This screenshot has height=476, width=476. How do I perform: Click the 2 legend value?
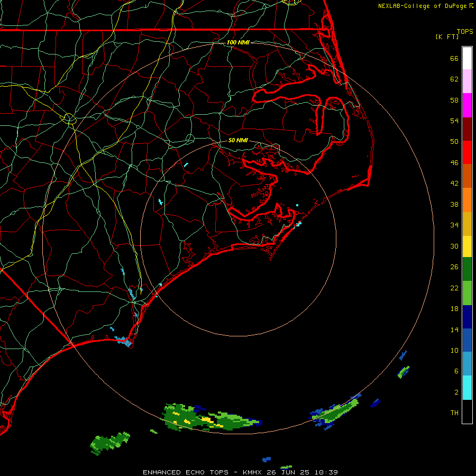[x=456, y=392]
